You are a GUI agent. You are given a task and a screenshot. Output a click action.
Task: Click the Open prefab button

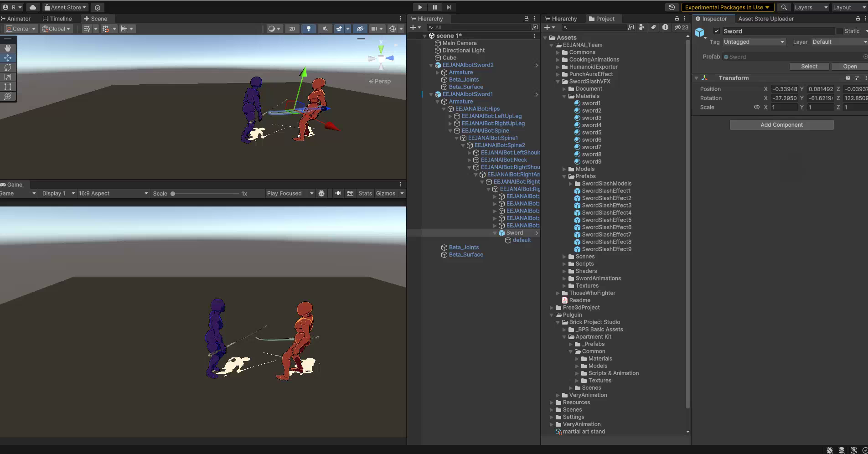click(849, 67)
